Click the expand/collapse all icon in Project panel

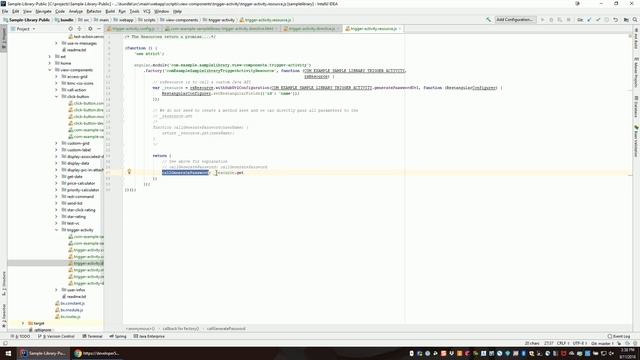(80, 29)
